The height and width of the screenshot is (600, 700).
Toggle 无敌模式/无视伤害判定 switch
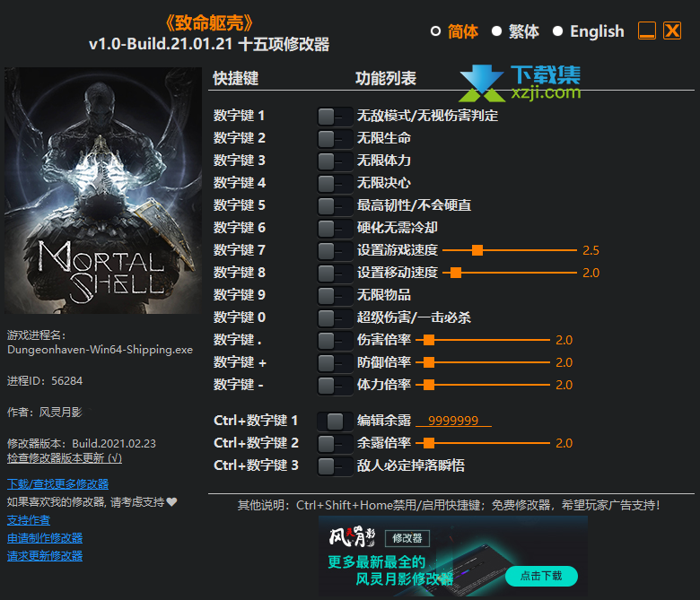335,117
